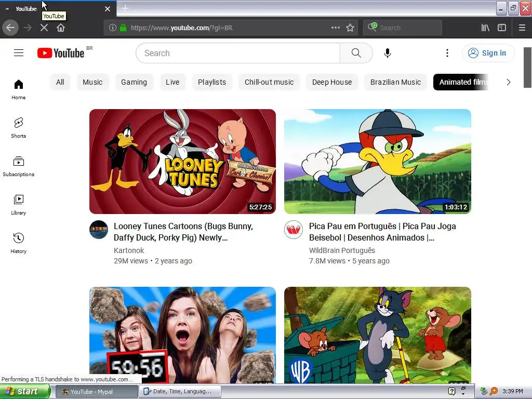Go forward with the browser forward arrow
The width and height of the screenshot is (532, 399).
click(28, 28)
